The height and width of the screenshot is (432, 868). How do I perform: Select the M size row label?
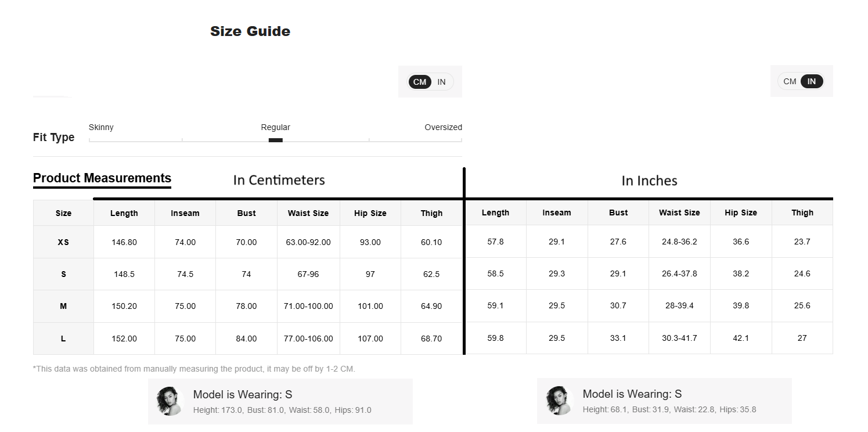63,306
